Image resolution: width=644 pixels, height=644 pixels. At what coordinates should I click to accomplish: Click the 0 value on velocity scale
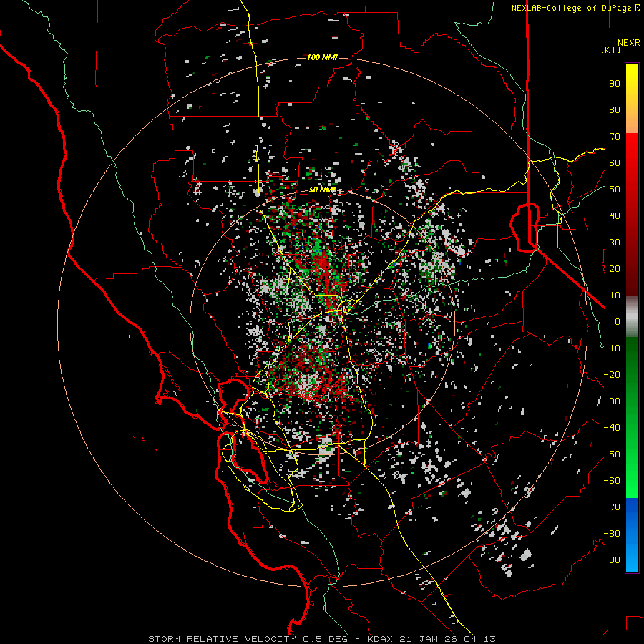[x=618, y=321]
